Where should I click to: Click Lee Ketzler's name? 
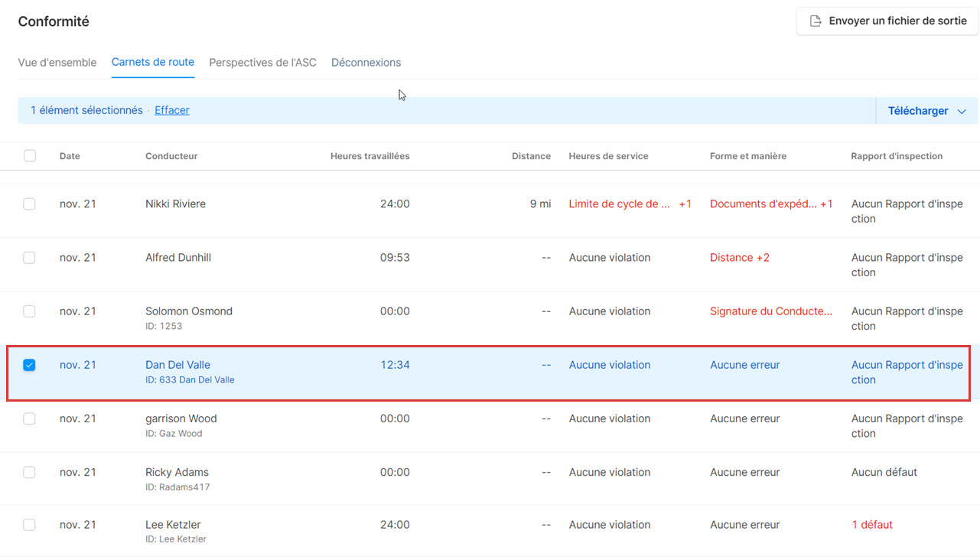(173, 525)
